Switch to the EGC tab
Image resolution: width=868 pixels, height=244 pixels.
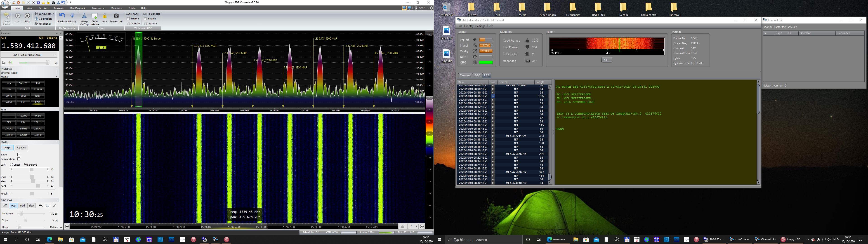click(477, 75)
